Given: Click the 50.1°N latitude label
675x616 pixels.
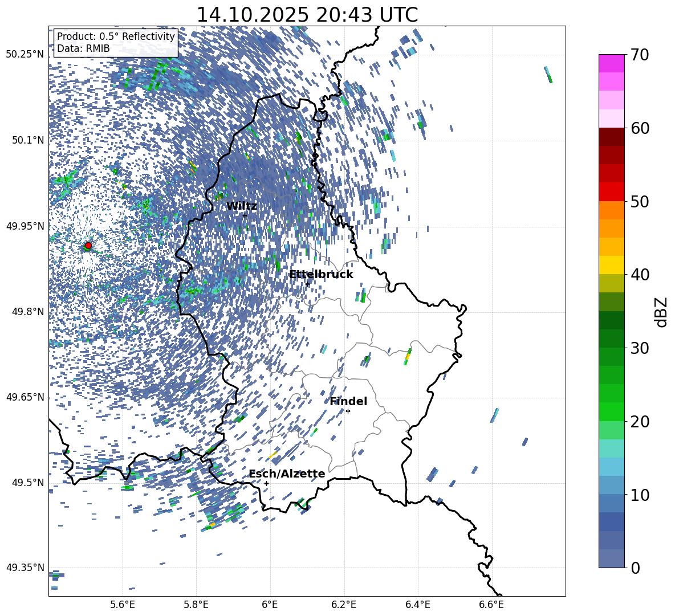Looking at the screenshot, I should pyautogui.click(x=28, y=140).
